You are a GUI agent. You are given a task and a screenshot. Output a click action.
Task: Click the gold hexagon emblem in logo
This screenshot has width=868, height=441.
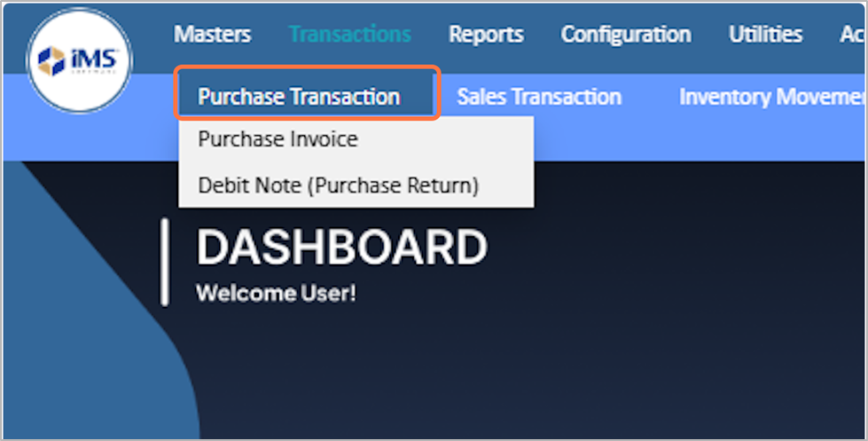click(52, 60)
